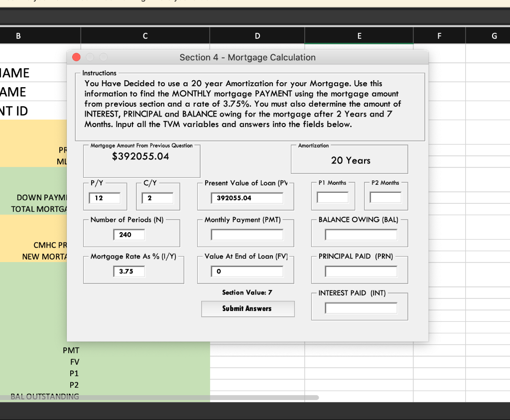
Task: Click the P1 Months input field
Action: click(x=332, y=197)
